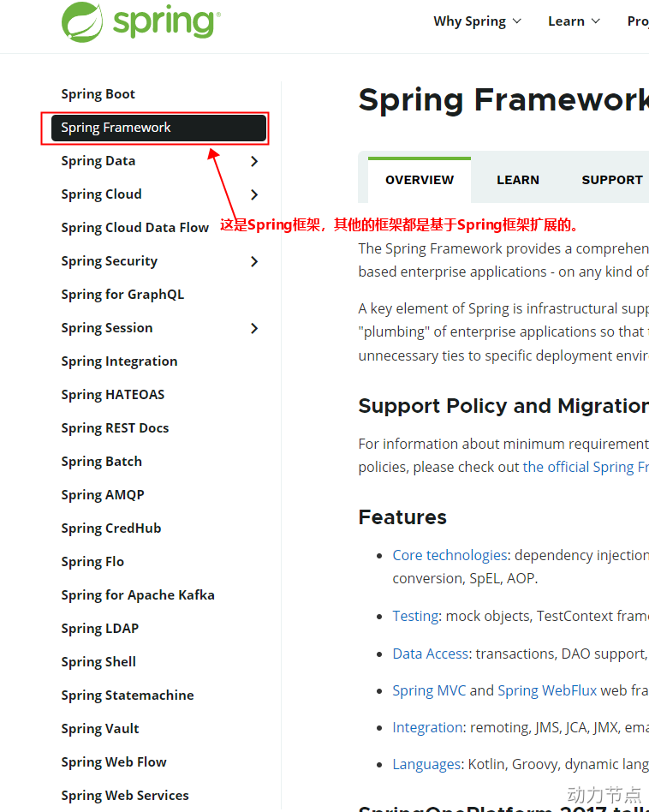The height and width of the screenshot is (812, 649).
Task: Expand the Spring Data chevron
Action: click(x=254, y=161)
